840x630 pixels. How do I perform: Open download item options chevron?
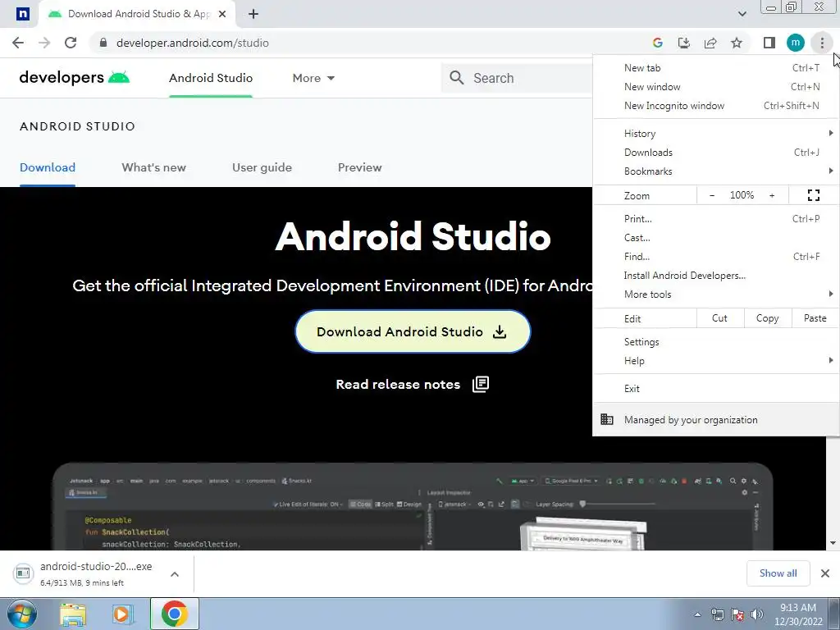tap(175, 573)
